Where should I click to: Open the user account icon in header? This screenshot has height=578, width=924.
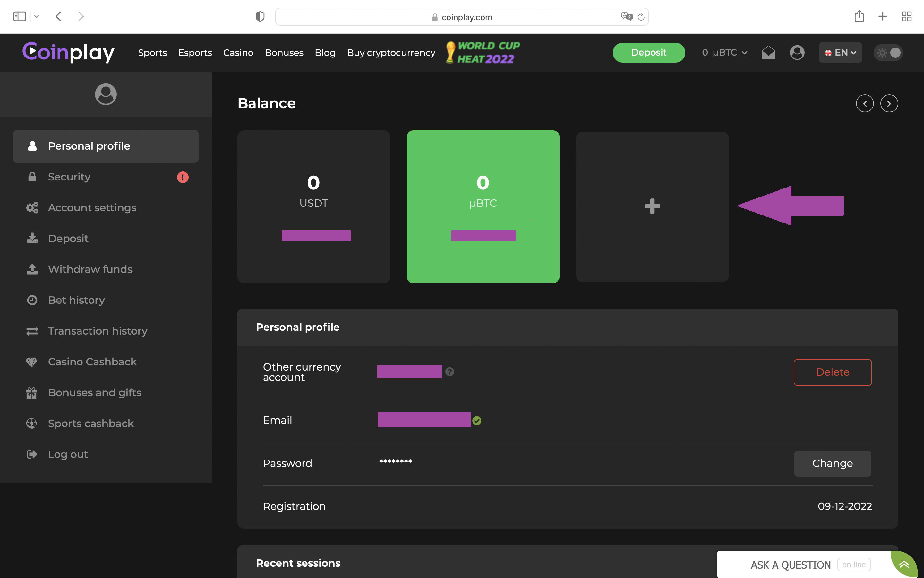(x=797, y=52)
